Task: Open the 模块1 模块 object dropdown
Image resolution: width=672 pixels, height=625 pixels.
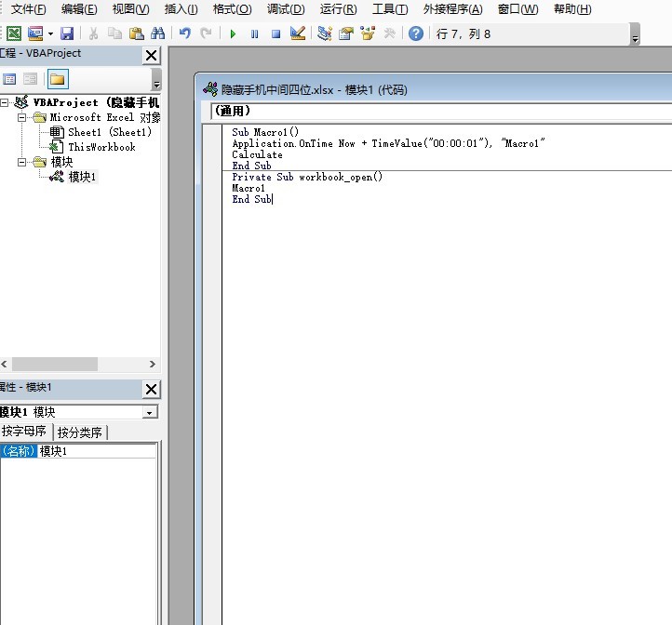Action: pos(150,413)
